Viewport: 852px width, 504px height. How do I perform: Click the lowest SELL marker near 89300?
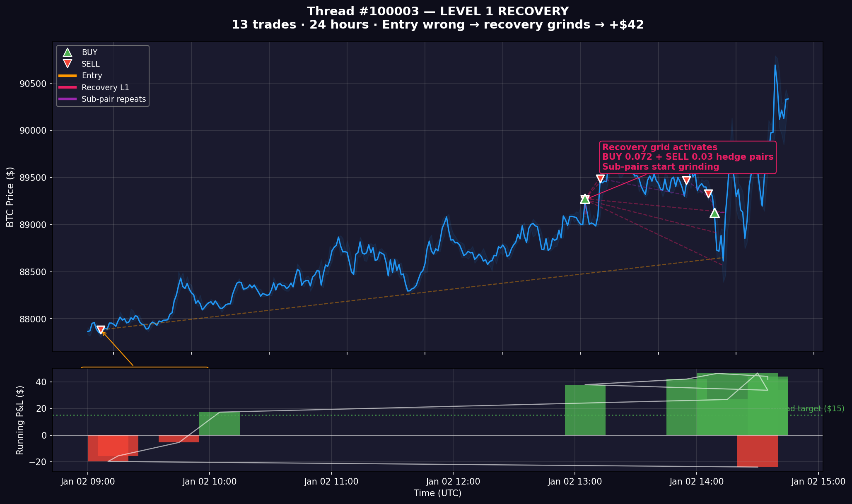708,194
